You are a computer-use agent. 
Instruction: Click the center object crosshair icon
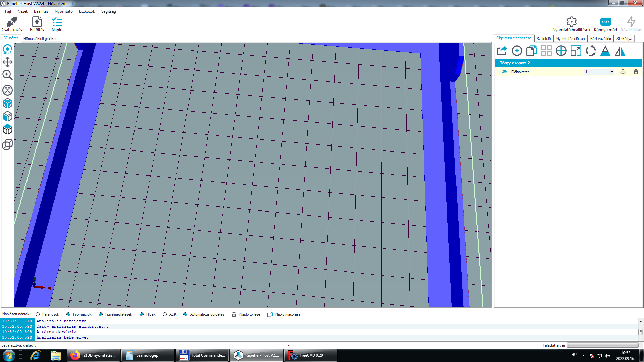561,51
